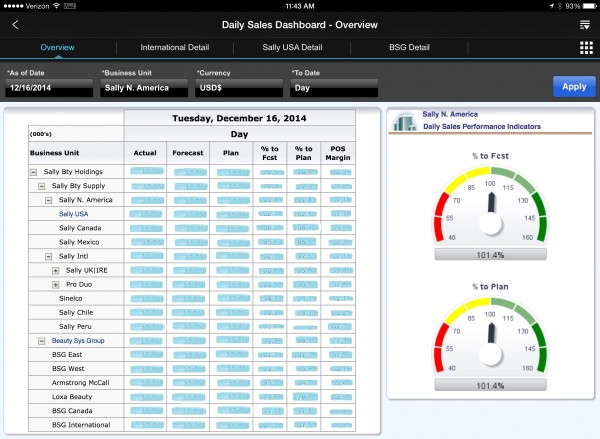Click the % to Plan column header
Screen dimensions: 600x439
304,153
